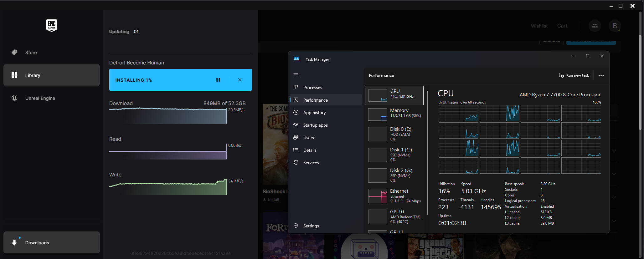Click the Performance chart icon in sidebar
Screen dimensions: 644x259
tap(296, 100)
